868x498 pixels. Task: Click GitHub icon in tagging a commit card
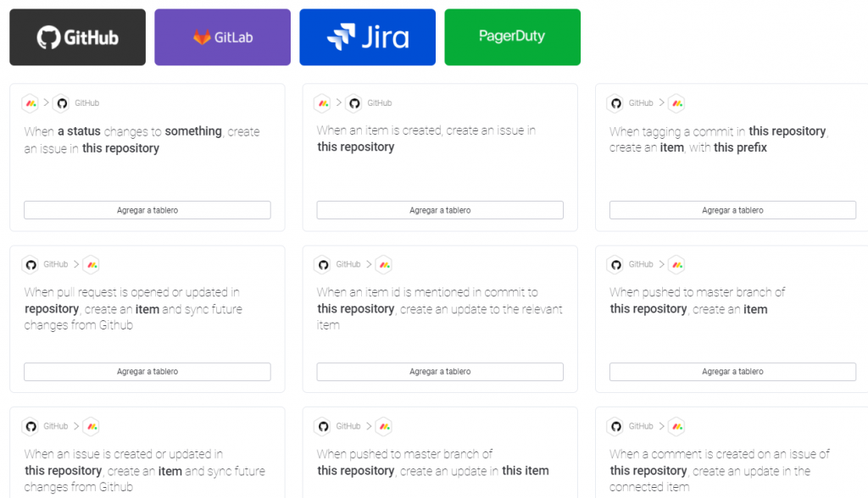pos(615,103)
